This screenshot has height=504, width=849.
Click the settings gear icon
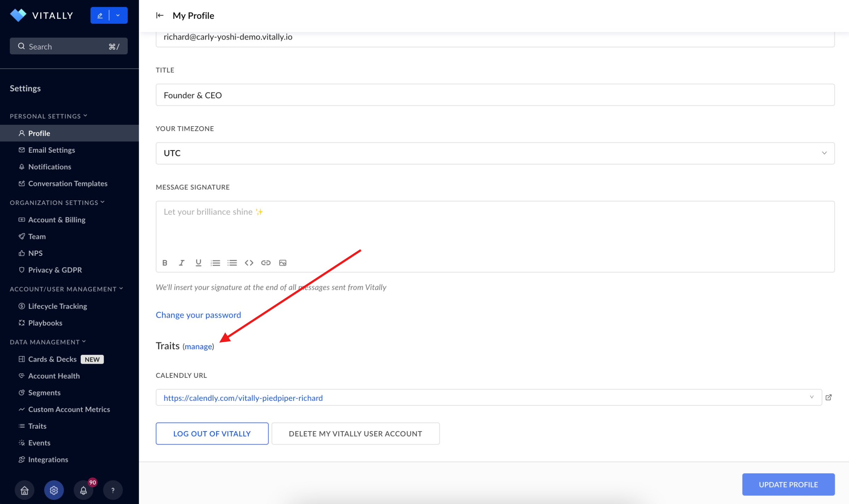point(54,490)
